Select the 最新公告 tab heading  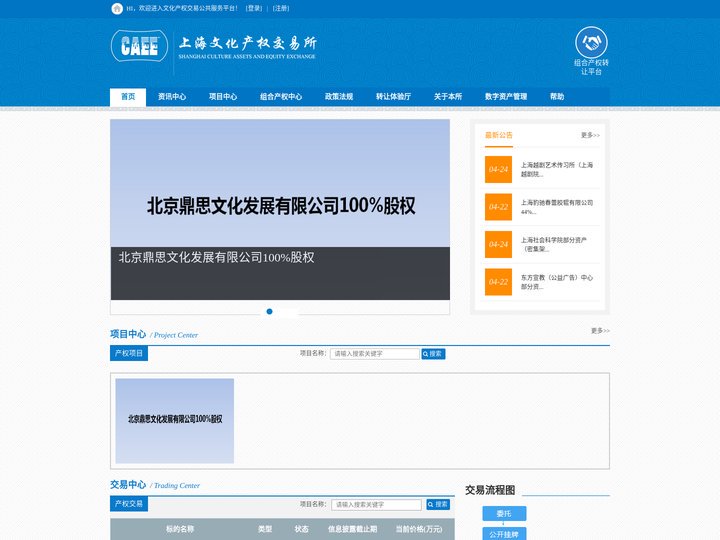[499, 135]
